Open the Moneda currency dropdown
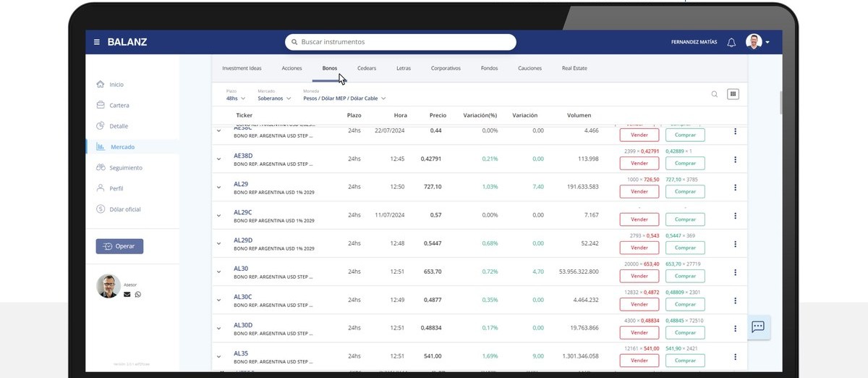 point(344,98)
